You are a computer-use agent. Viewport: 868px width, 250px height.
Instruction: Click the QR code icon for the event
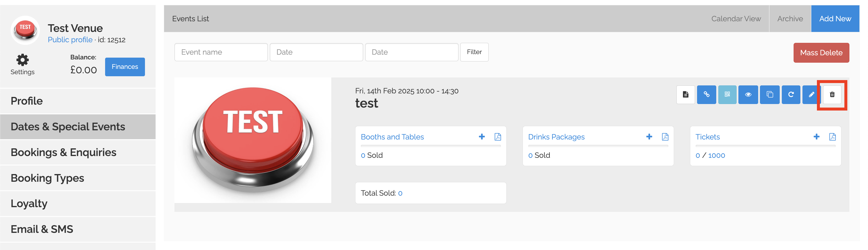[x=727, y=95]
